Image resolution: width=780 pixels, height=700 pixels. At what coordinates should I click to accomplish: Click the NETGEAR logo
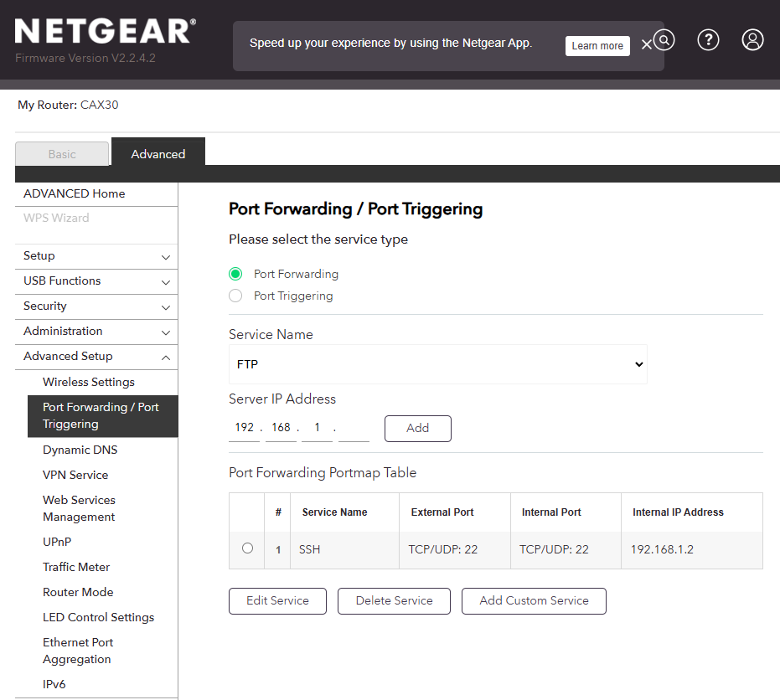click(x=106, y=32)
